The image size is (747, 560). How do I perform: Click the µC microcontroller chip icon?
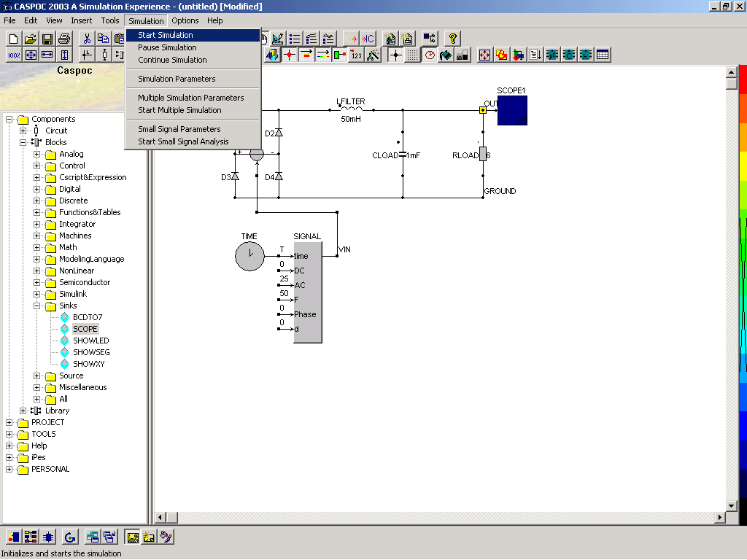click(552, 55)
